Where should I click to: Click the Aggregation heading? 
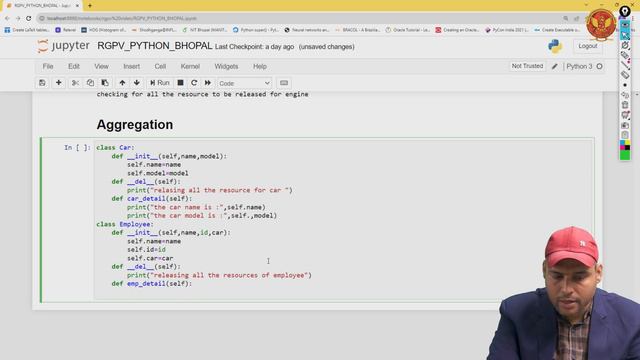tap(135, 124)
